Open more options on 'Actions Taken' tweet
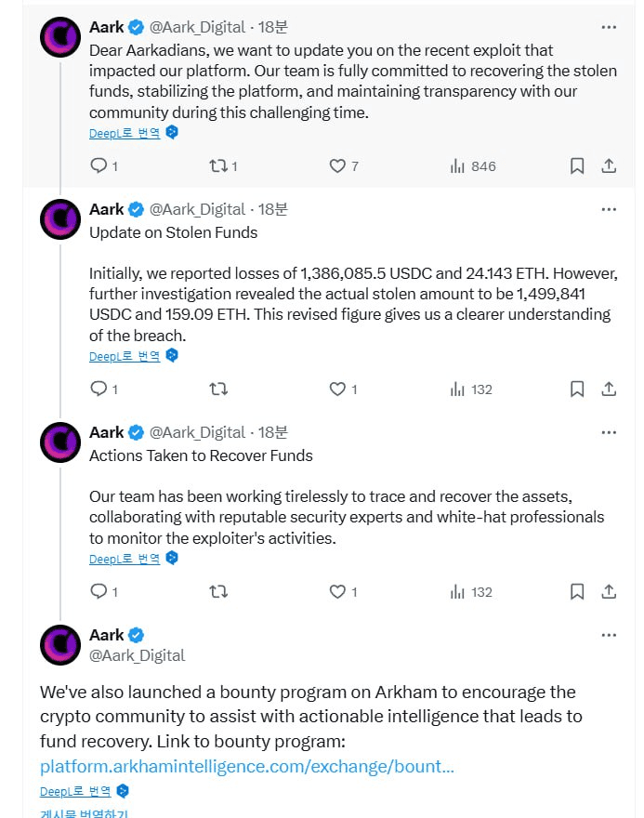 tap(609, 432)
